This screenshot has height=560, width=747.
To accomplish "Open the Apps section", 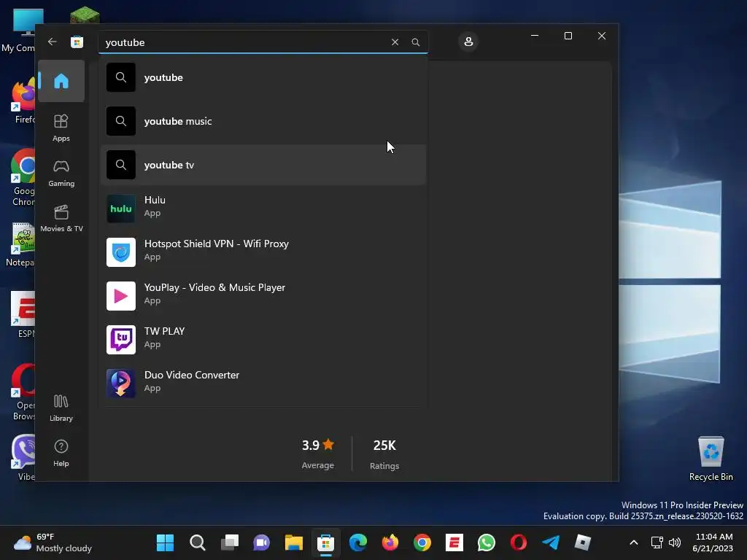I will 61,128.
